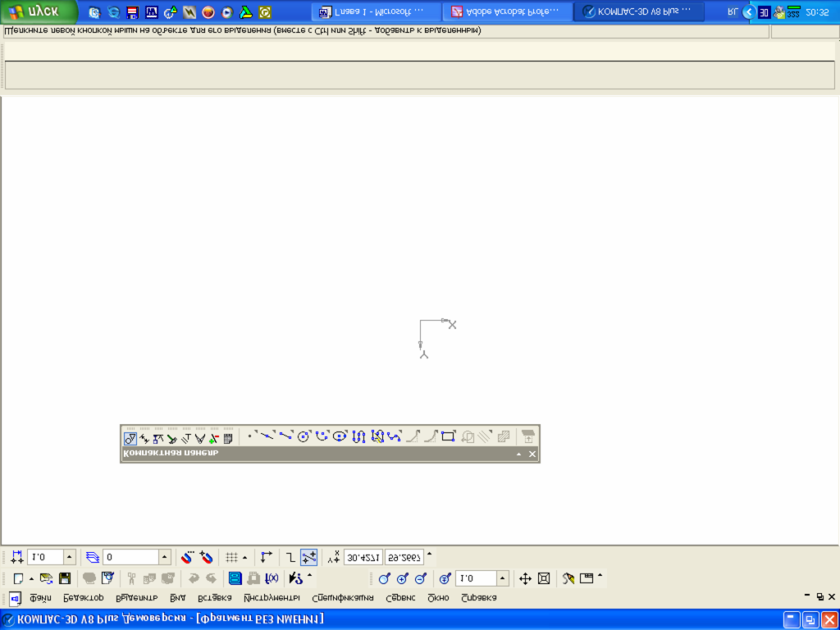Image resolution: width=840 pixels, height=630 pixels.
Task: Open the Выделить menu
Action: click(x=137, y=597)
